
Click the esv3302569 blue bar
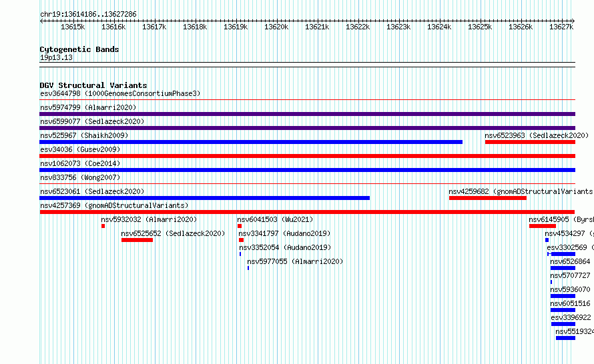coord(561,254)
